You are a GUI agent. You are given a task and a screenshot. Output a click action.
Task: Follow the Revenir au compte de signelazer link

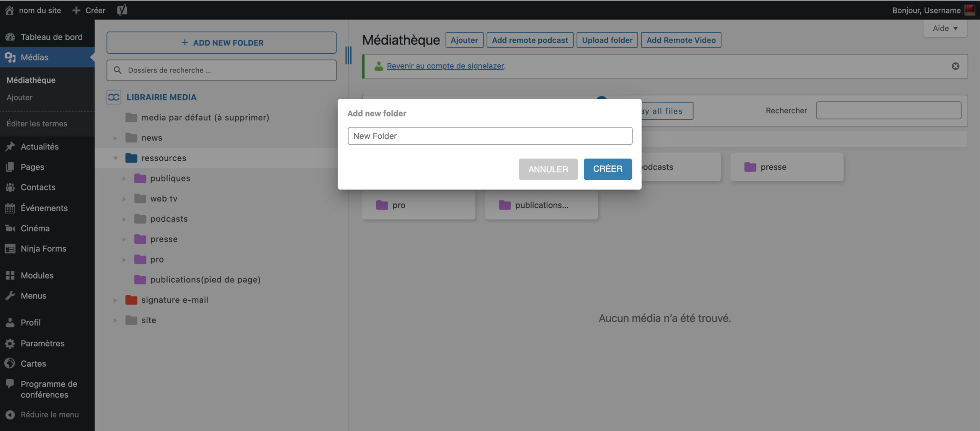click(x=445, y=66)
